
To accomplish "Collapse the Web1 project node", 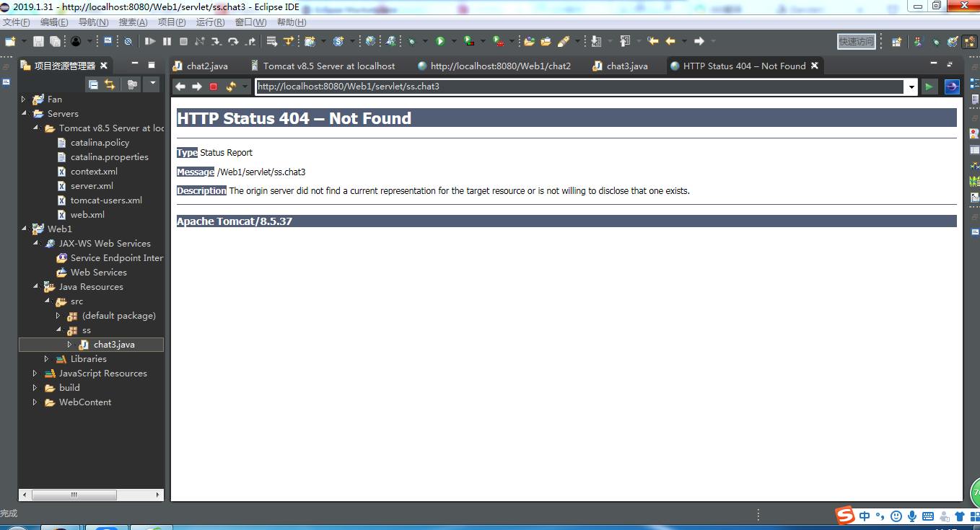I will point(23,229).
